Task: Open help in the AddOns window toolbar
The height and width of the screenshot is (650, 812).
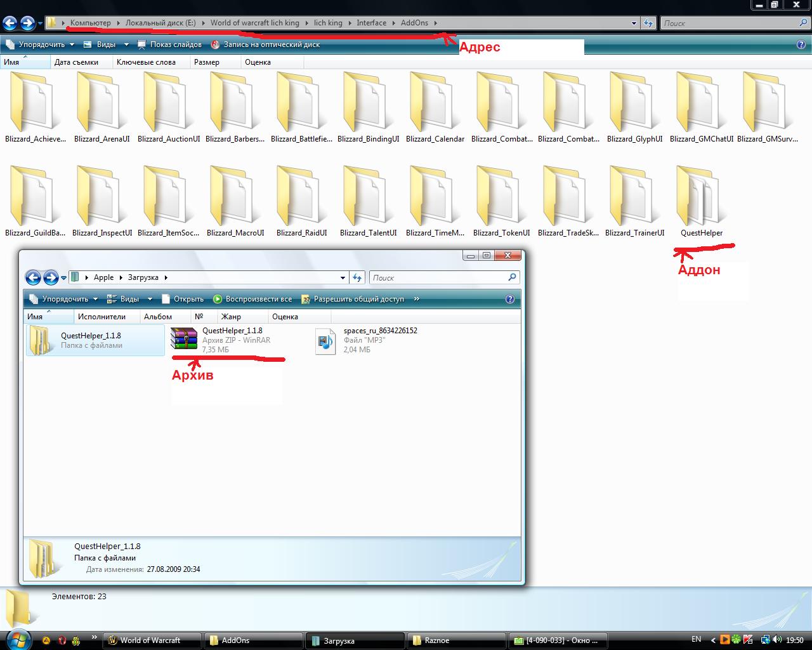Action: [801, 44]
